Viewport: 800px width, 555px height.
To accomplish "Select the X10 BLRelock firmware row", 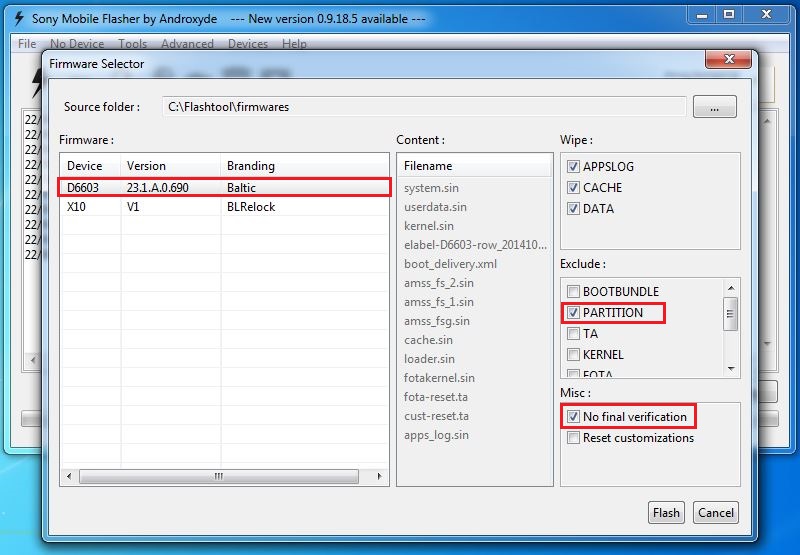I will point(224,207).
